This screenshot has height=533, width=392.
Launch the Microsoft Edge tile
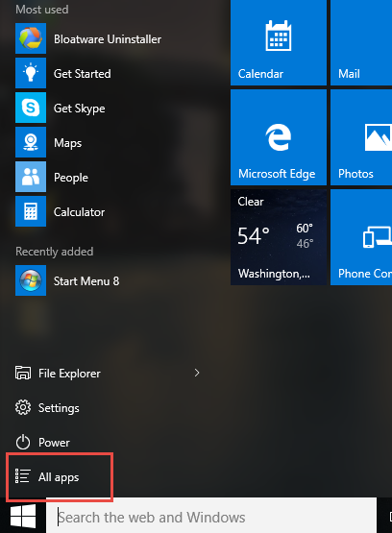pyautogui.click(x=279, y=137)
